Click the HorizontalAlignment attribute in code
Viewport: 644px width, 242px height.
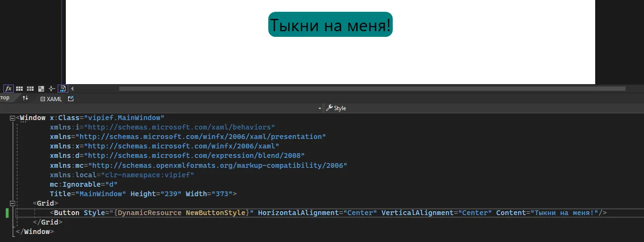tap(318, 213)
